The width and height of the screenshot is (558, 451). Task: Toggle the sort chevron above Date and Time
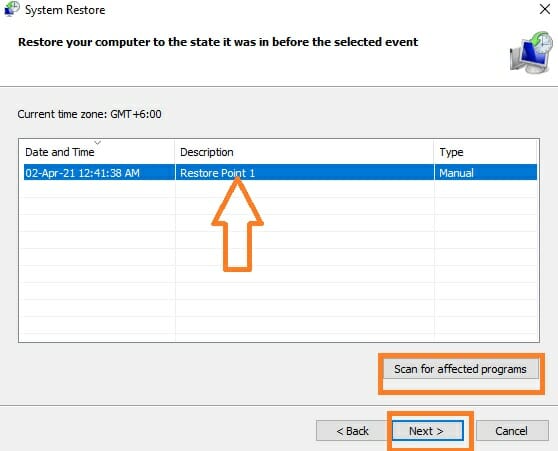tap(98, 143)
